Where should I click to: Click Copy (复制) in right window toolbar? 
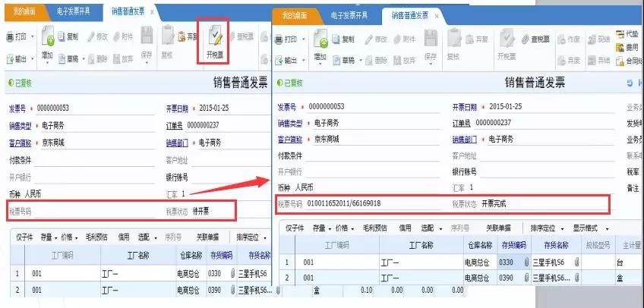(x=343, y=39)
